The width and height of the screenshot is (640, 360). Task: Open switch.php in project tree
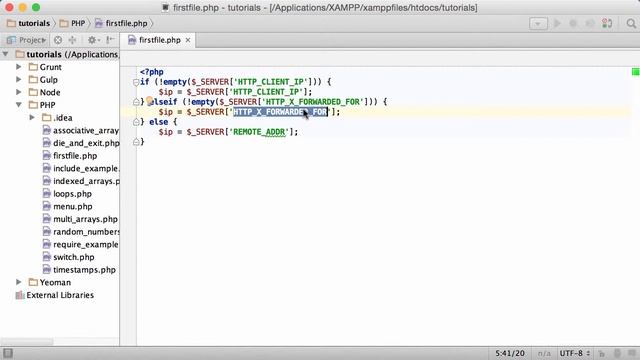(x=69, y=257)
